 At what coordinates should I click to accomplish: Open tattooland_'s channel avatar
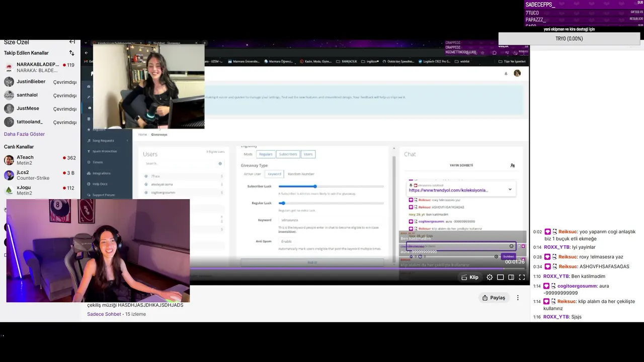9,122
